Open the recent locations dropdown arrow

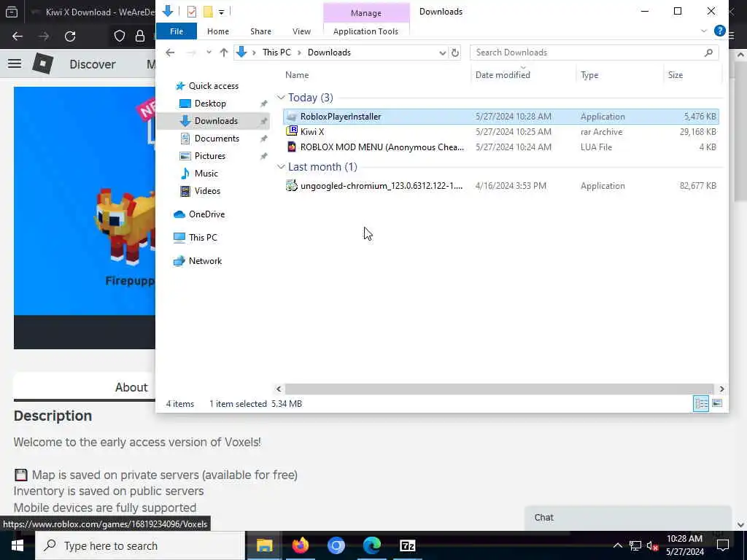tap(209, 52)
